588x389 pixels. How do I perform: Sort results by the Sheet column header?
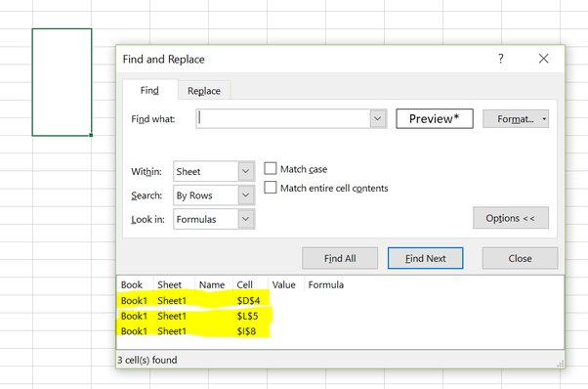[174, 284]
